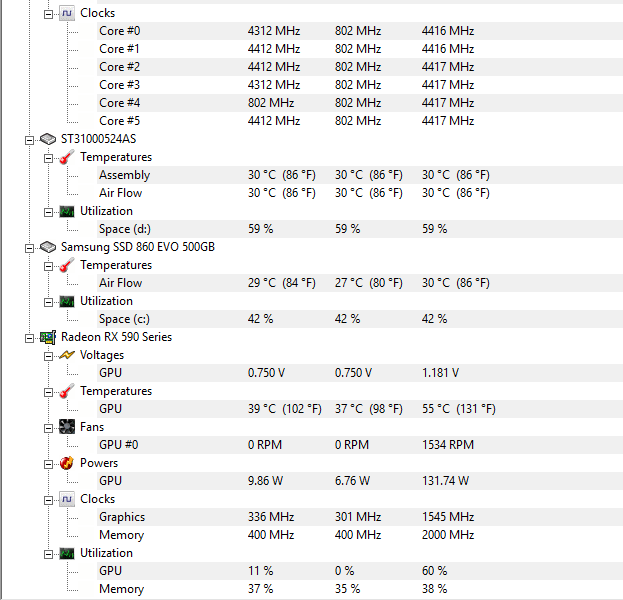623x600 pixels.
Task: Collapse the Radeon RX 590 Series node
Action: [30, 338]
